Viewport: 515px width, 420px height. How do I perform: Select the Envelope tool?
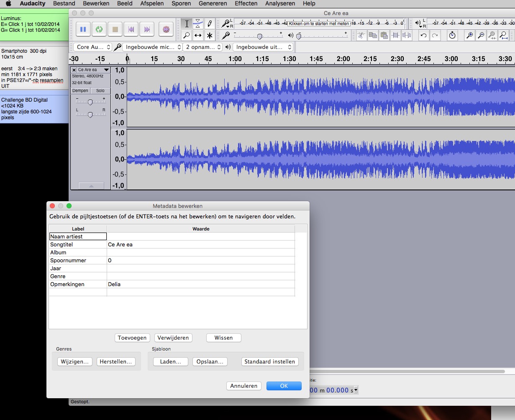tap(198, 23)
